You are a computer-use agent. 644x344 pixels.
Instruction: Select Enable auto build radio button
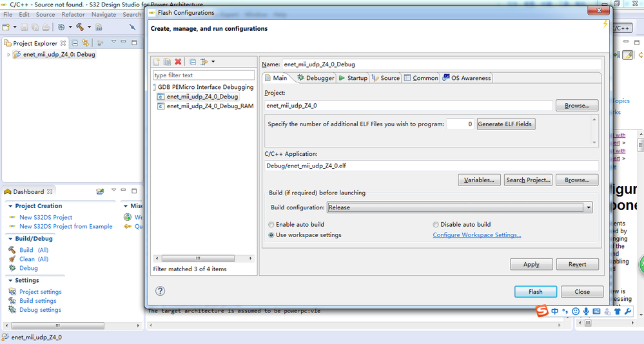(271, 225)
